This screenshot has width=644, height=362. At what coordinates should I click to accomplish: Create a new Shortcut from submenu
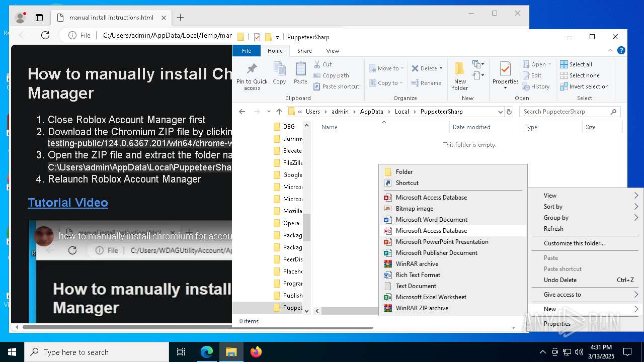click(x=453, y=183)
